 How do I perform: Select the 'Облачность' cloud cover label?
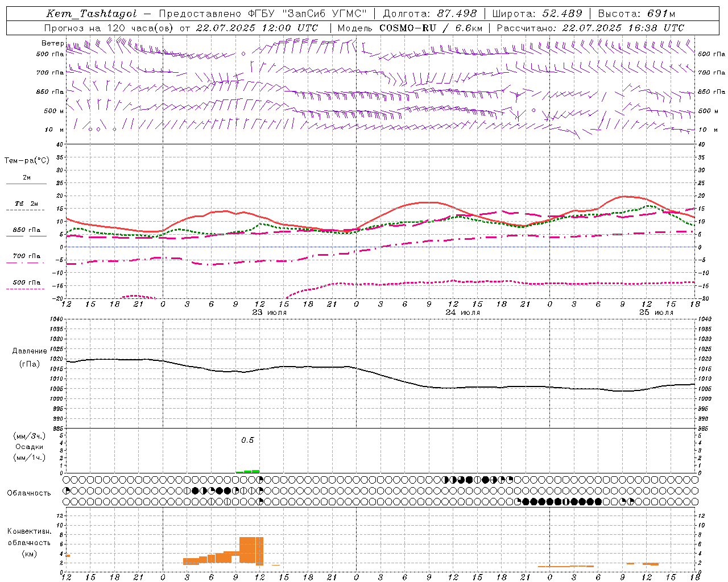[x=29, y=493]
